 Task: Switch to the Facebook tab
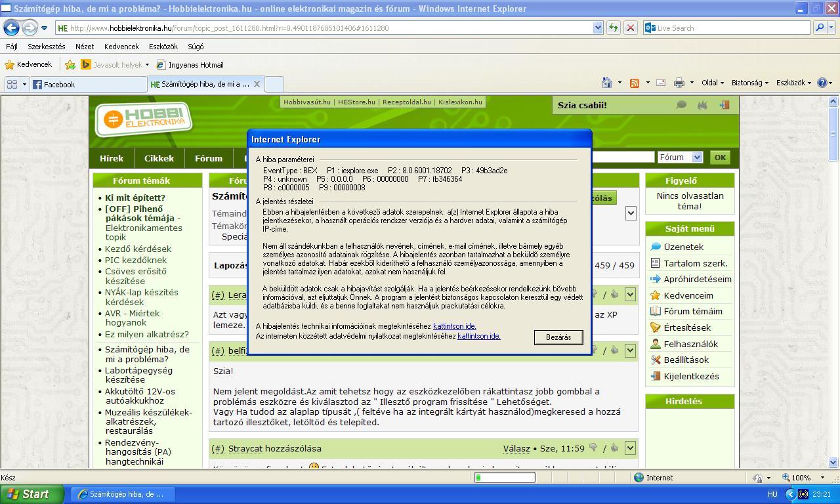pos(89,84)
